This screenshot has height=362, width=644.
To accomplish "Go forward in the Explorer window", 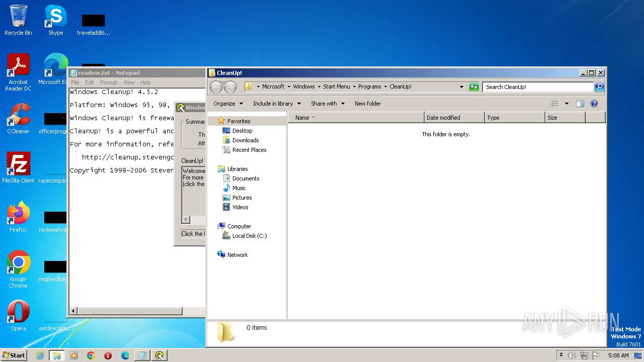I will tap(230, 87).
